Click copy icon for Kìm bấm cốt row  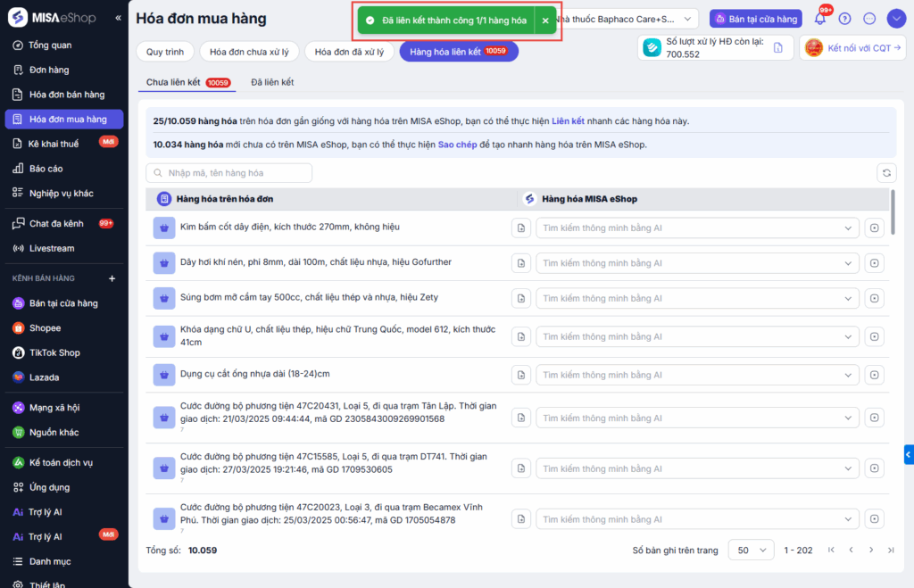coord(521,228)
